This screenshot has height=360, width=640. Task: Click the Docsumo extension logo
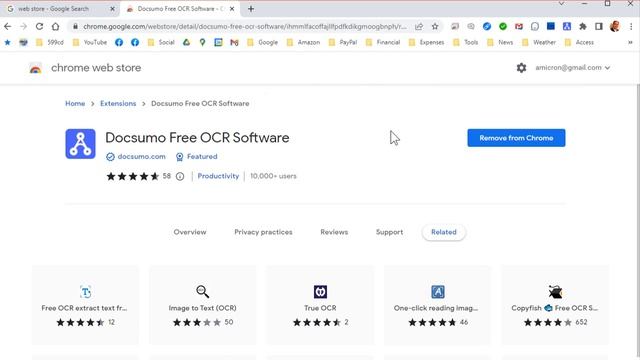point(80,144)
